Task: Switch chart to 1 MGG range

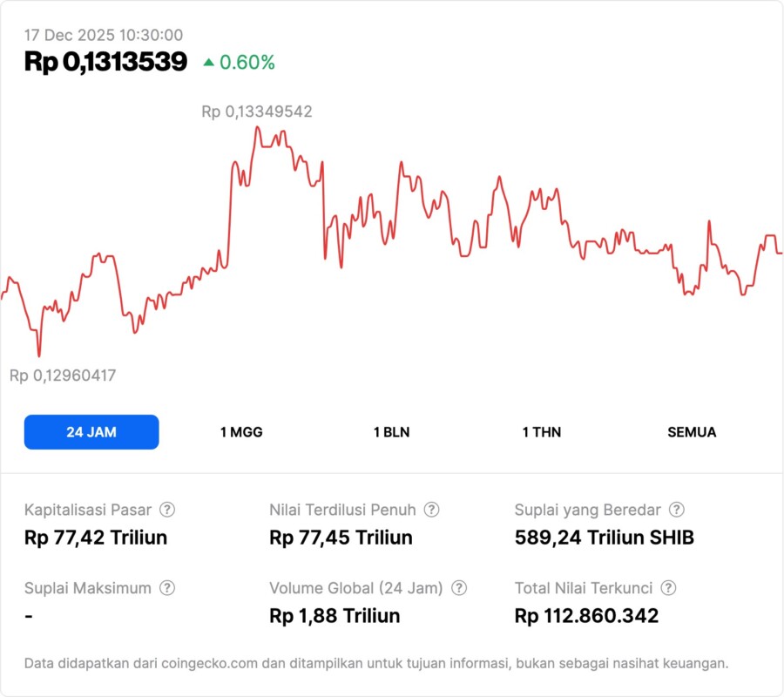Action: [241, 432]
